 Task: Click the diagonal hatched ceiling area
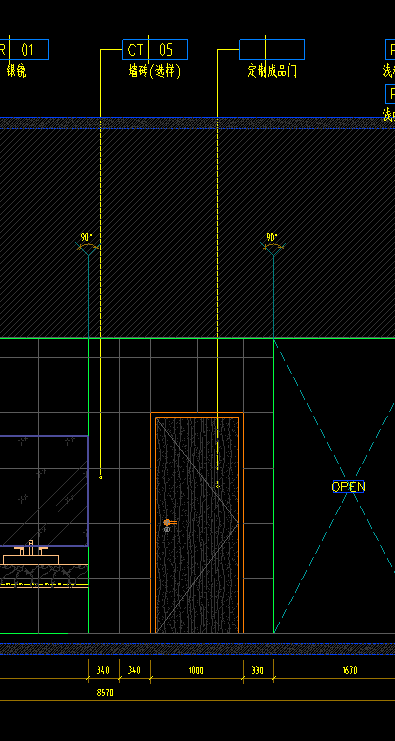pyautogui.click(x=198, y=233)
